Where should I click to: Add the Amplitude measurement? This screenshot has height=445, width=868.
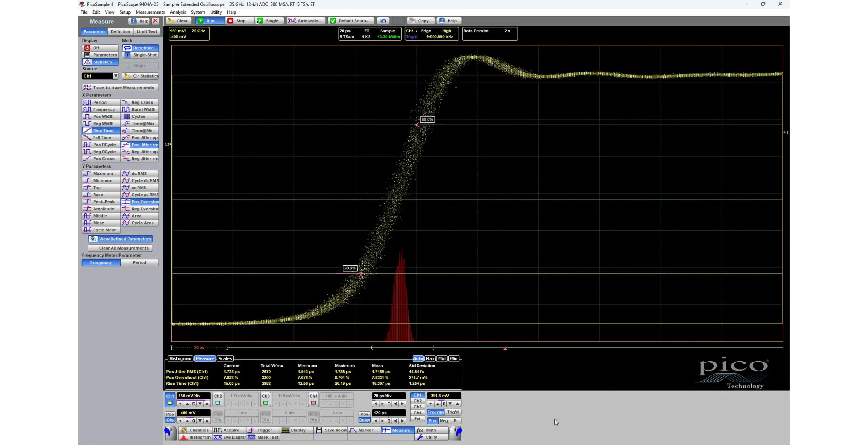pyautogui.click(x=101, y=209)
